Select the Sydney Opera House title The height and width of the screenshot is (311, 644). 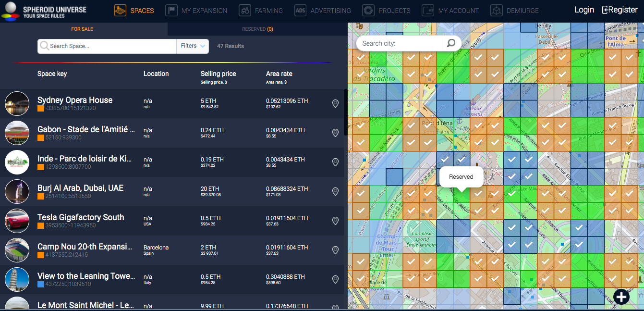pos(75,100)
